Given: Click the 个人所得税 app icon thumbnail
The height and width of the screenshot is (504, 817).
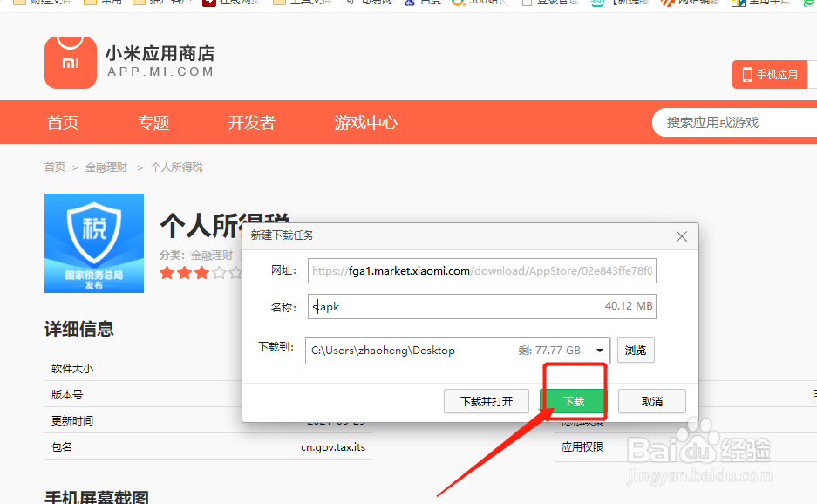Looking at the screenshot, I should coord(94,243).
